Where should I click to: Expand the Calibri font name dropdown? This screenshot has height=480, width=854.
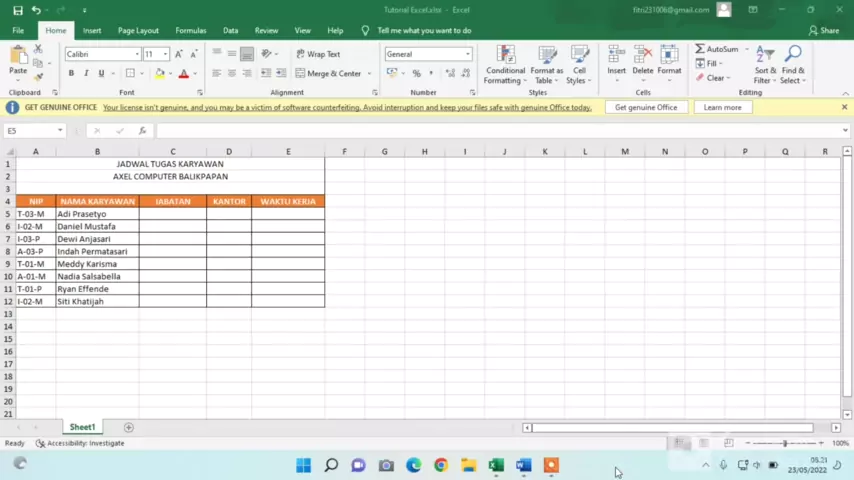point(137,54)
